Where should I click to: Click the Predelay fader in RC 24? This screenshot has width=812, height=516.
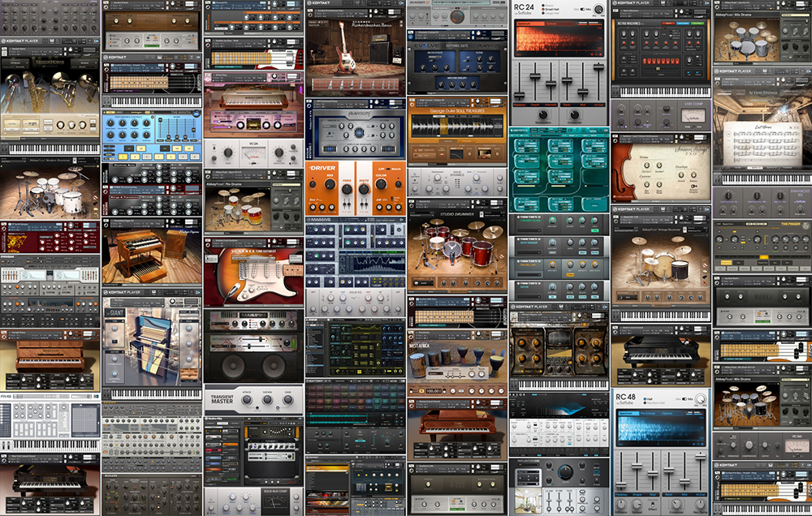[520, 95]
